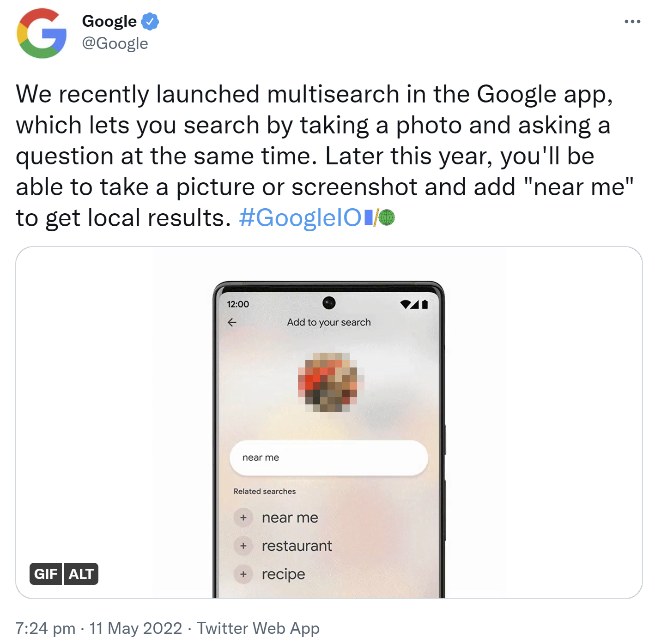Click the blue verified checkmark badge

[150, 20]
